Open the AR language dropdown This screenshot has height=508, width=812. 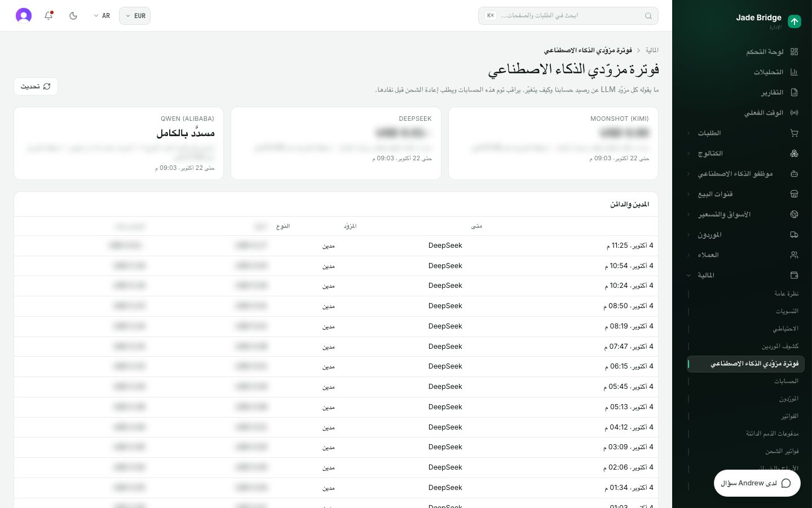102,16
